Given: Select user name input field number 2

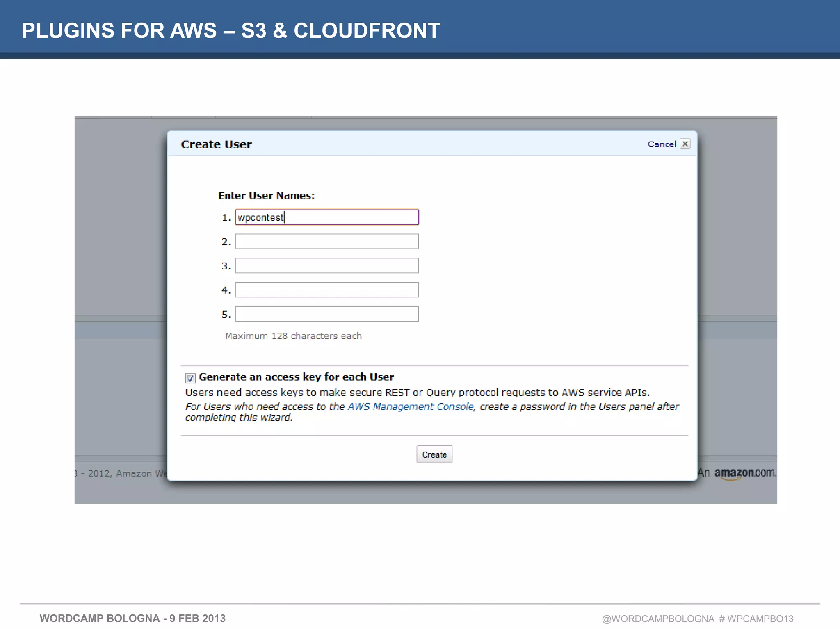Looking at the screenshot, I should (327, 241).
